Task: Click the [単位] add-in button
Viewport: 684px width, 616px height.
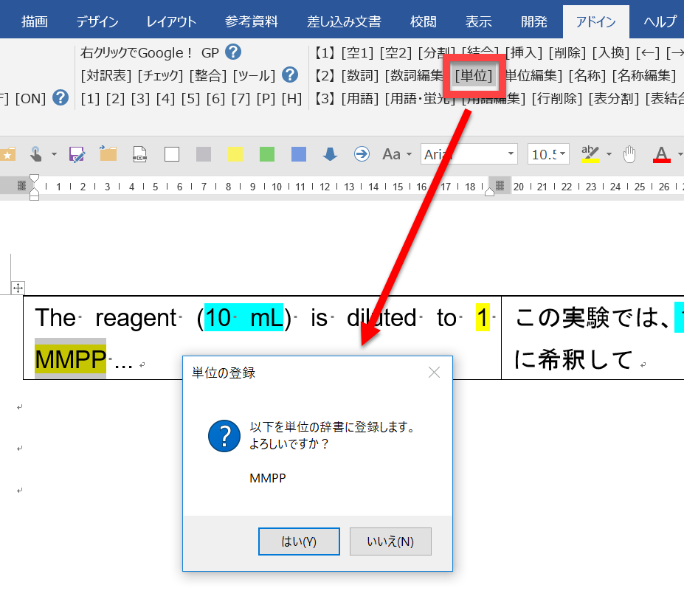Action: point(474,75)
